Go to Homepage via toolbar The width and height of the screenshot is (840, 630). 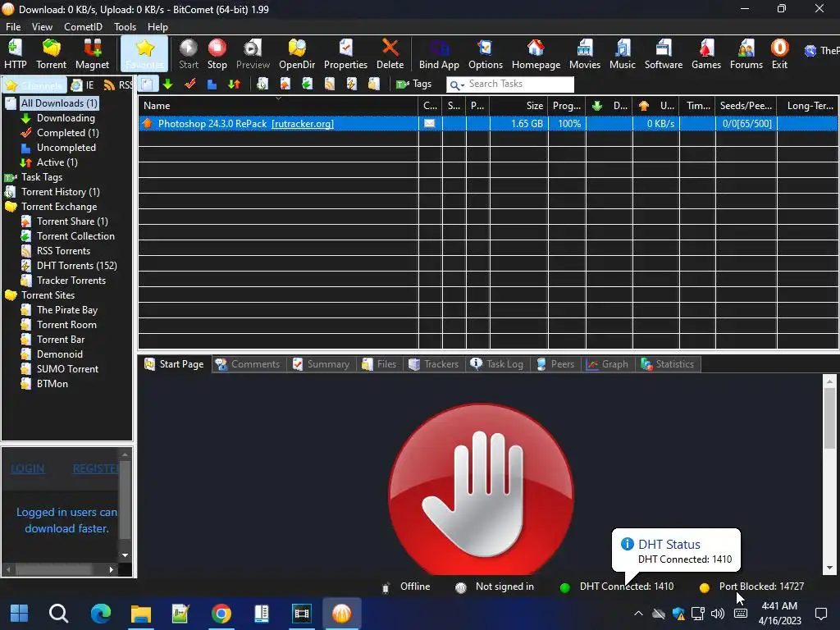point(536,53)
